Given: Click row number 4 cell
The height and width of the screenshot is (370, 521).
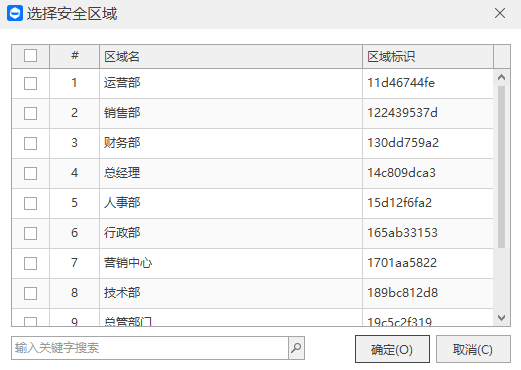Looking at the screenshot, I should coord(74,173).
